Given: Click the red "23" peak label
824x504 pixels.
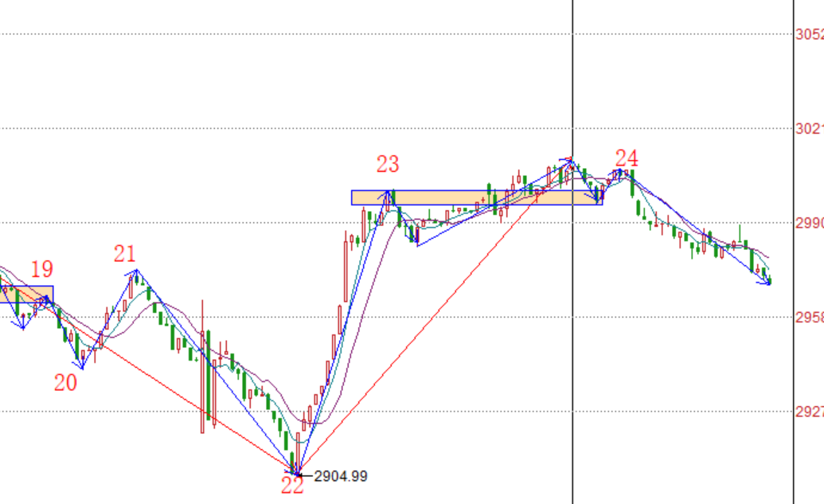Looking at the screenshot, I should [388, 165].
